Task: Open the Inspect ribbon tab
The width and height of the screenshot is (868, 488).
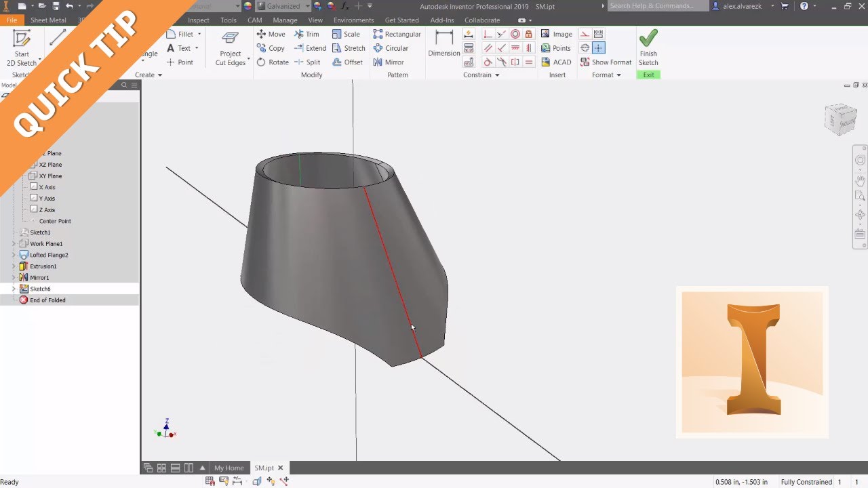Action: (199, 20)
